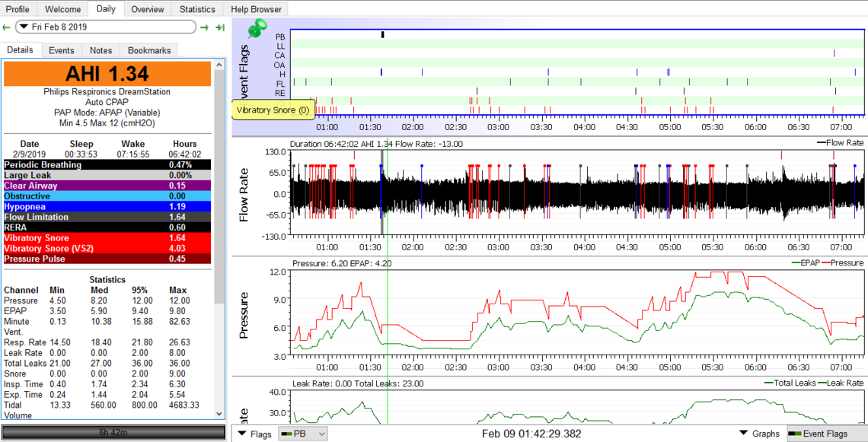The image size is (868, 442).
Task: Click the green pushpin on Event Flags
Action: [257, 30]
